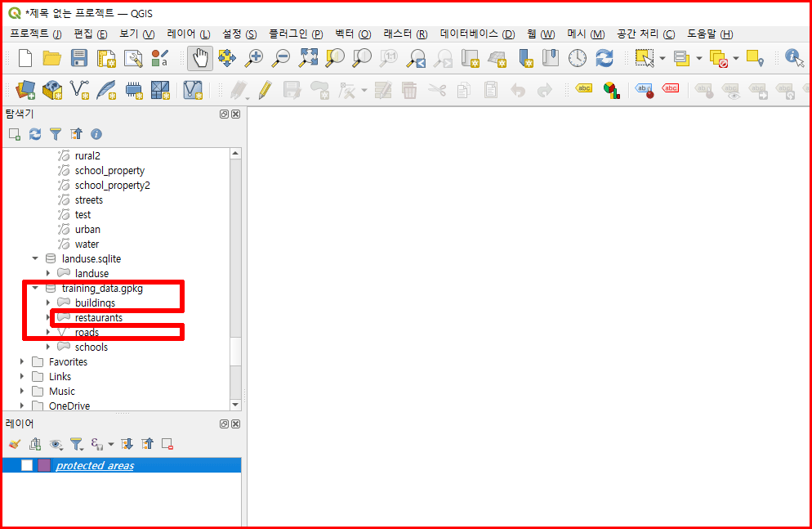Click the browser Filter funnel icon

click(56, 134)
